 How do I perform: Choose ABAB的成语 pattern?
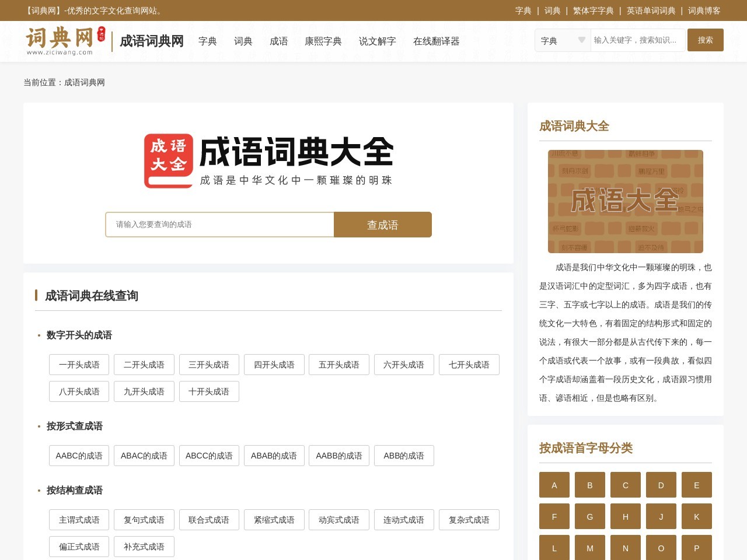tap(274, 456)
